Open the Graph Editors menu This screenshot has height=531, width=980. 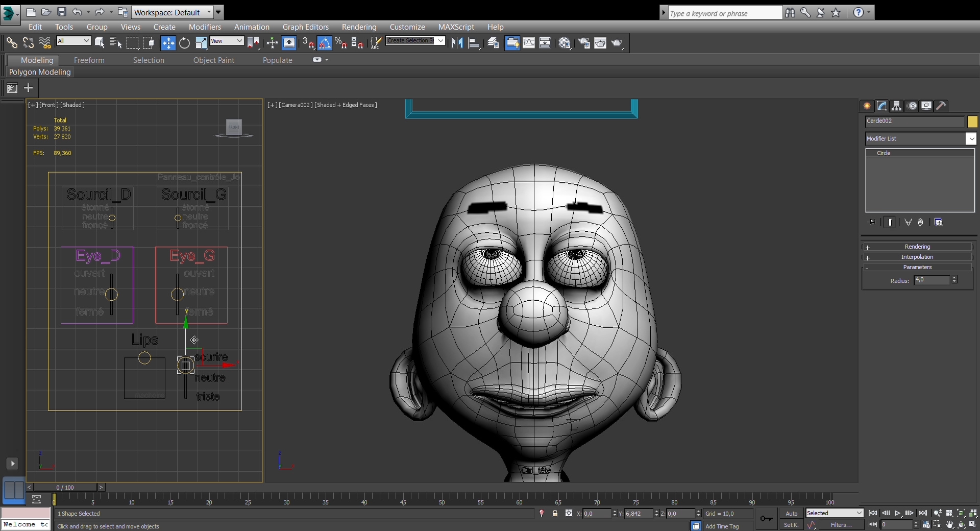point(305,27)
